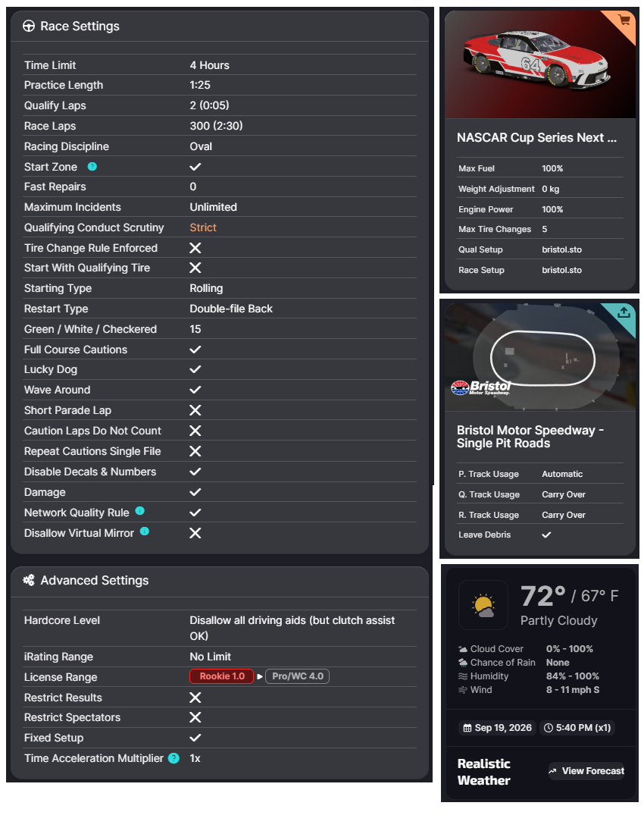Click the Rookie 1.0 license badge
This screenshot has width=644, height=834.
pos(221,676)
